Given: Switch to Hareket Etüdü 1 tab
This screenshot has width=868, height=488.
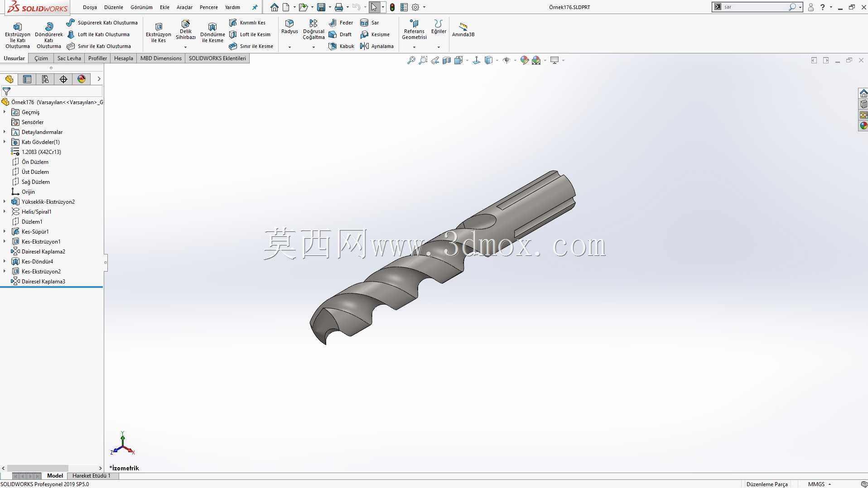Looking at the screenshot, I should (x=91, y=476).
